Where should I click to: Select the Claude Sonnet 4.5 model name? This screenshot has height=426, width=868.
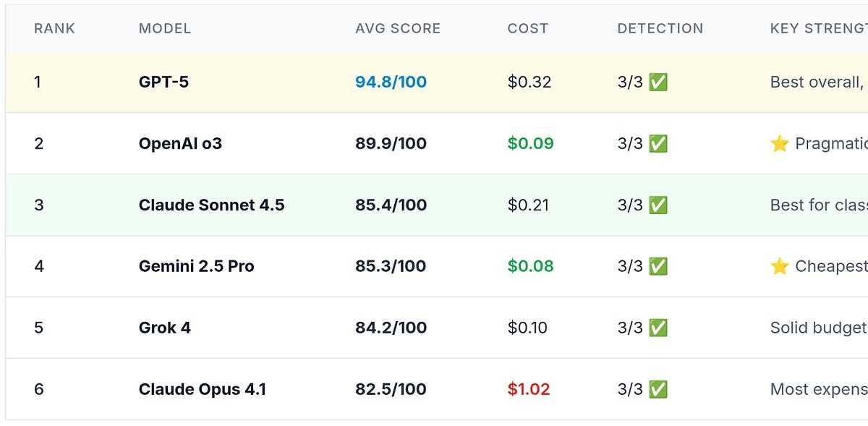[x=211, y=205]
